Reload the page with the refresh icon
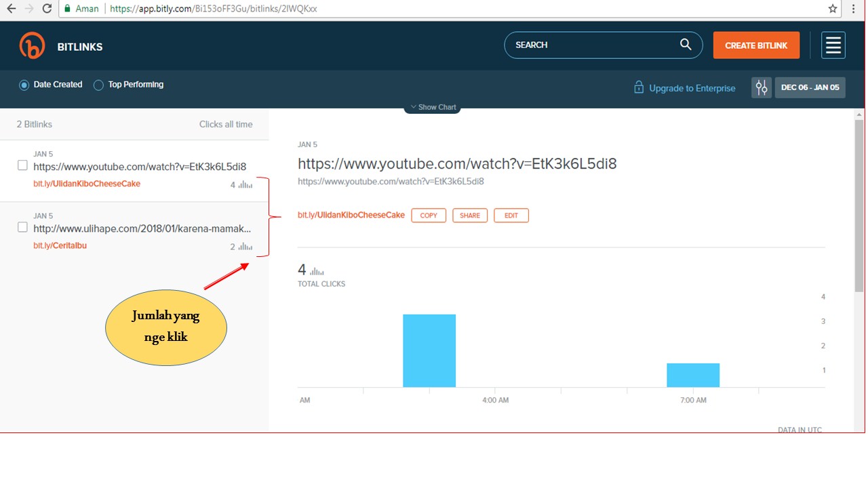The image size is (868, 488). pos(46,9)
